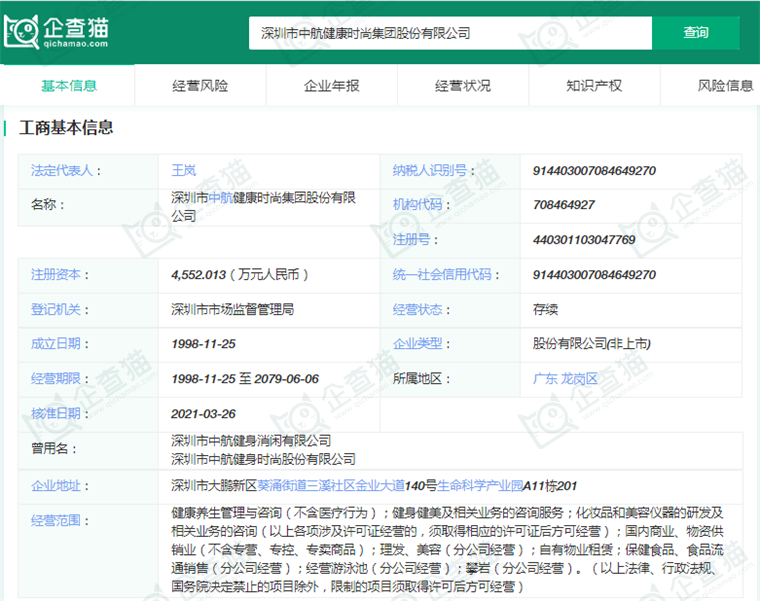Click the 机构代码 label link
This screenshot has height=601, width=760.
tap(417, 205)
